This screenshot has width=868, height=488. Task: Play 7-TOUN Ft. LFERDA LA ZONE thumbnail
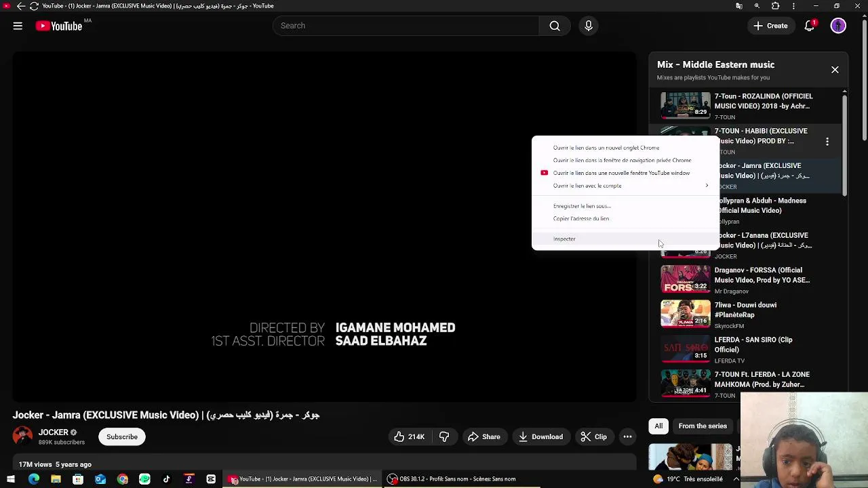click(x=686, y=383)
